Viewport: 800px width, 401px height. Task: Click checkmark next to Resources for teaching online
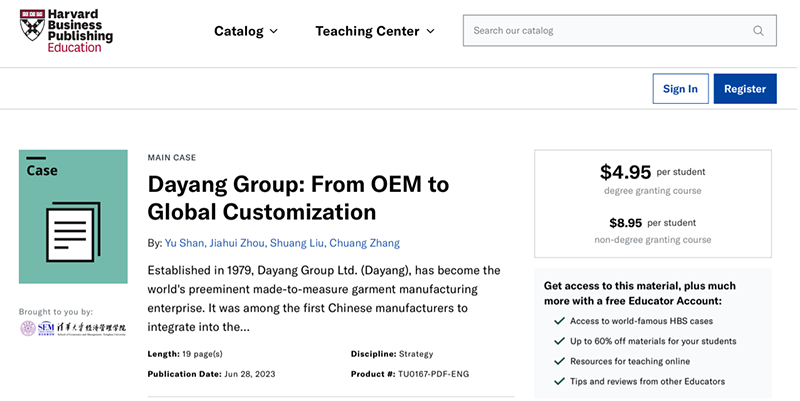tap(558, 361)
